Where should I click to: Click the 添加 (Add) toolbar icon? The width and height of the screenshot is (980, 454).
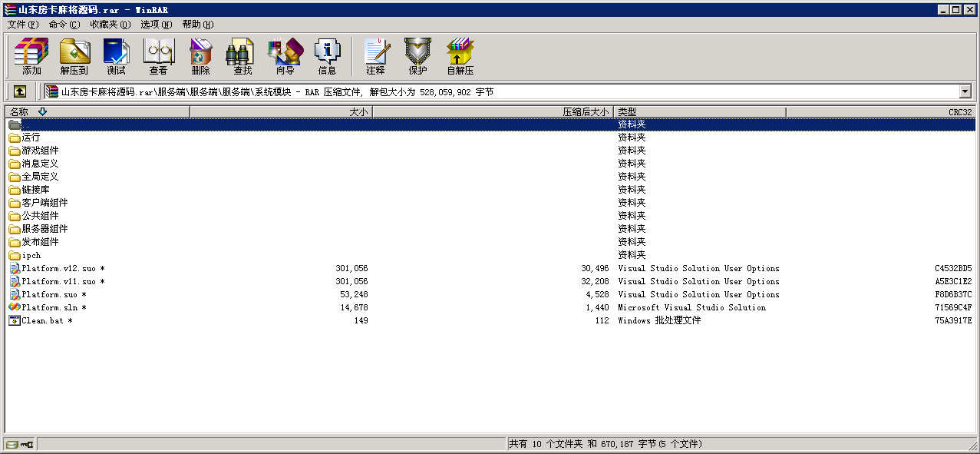(31, 56)
